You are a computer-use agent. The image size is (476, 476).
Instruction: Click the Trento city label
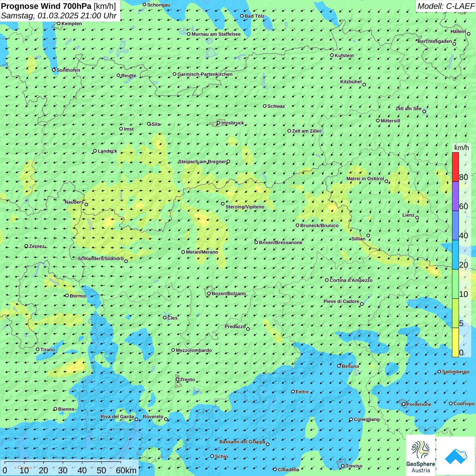click(188, 379)
